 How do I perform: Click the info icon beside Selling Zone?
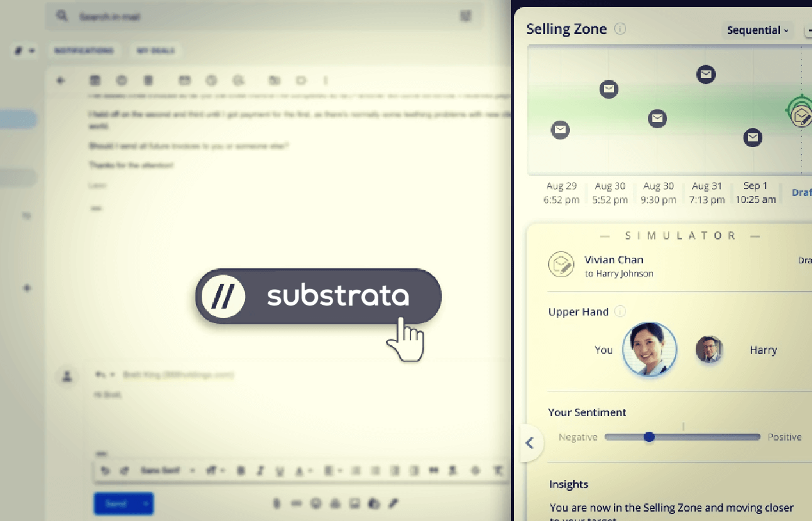(x=620, y=29)
